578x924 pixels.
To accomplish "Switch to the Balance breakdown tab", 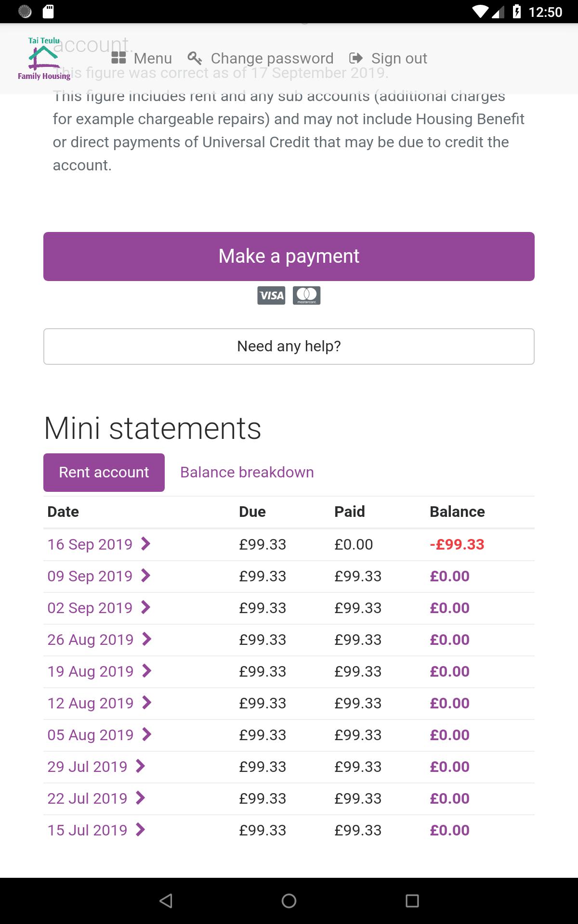I will (247, 473).
